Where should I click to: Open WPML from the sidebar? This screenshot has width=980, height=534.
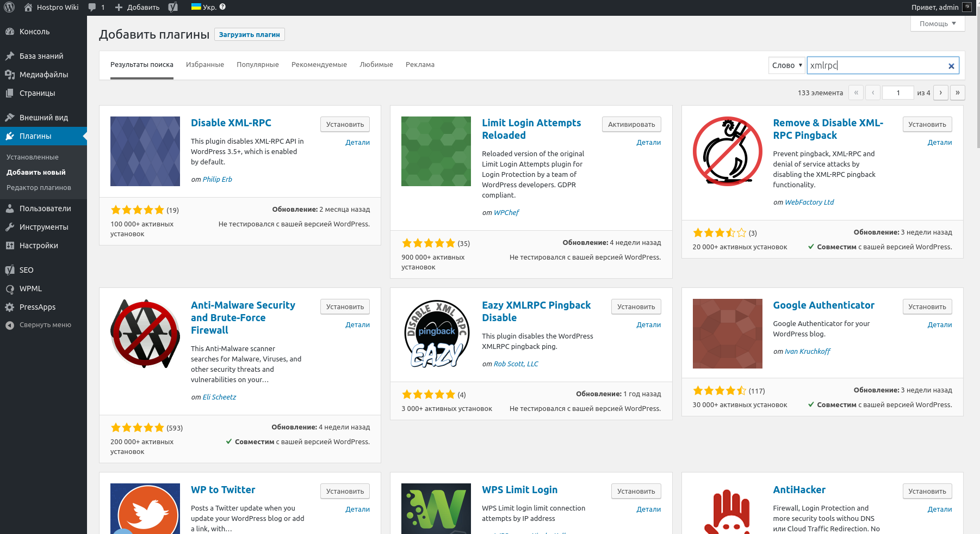[30, 288]
